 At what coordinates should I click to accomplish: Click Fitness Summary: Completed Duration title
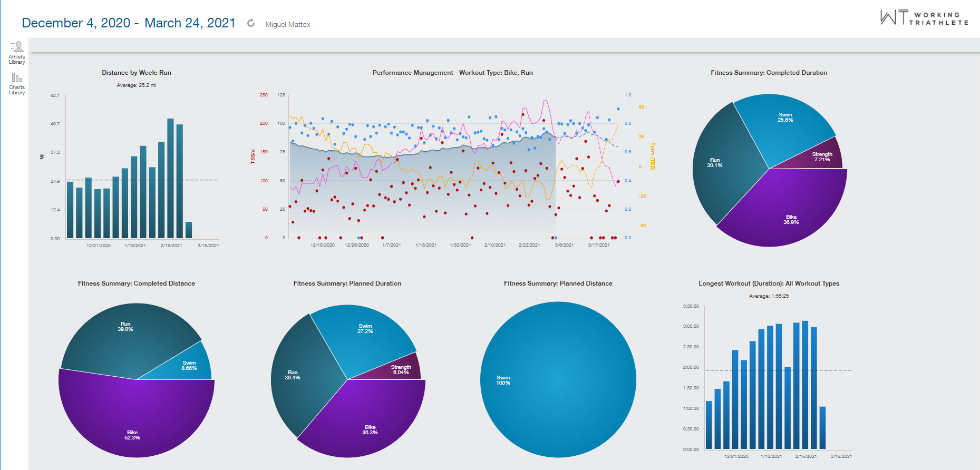click(769, 73)
